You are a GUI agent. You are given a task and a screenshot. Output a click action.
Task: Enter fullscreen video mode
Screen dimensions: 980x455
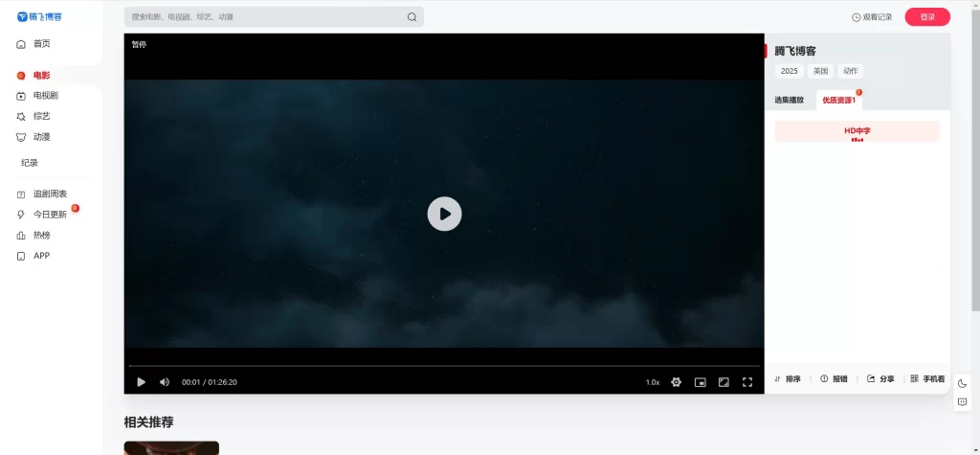747,382
